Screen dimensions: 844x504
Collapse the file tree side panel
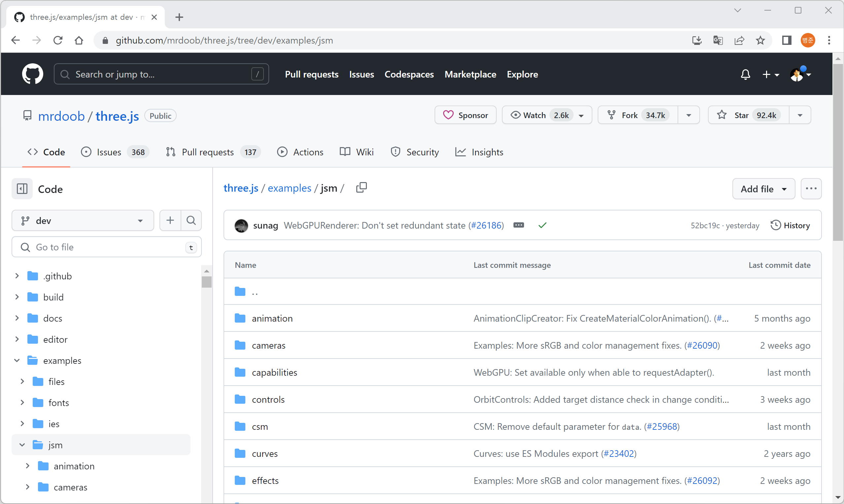click(x=22, y=189)
